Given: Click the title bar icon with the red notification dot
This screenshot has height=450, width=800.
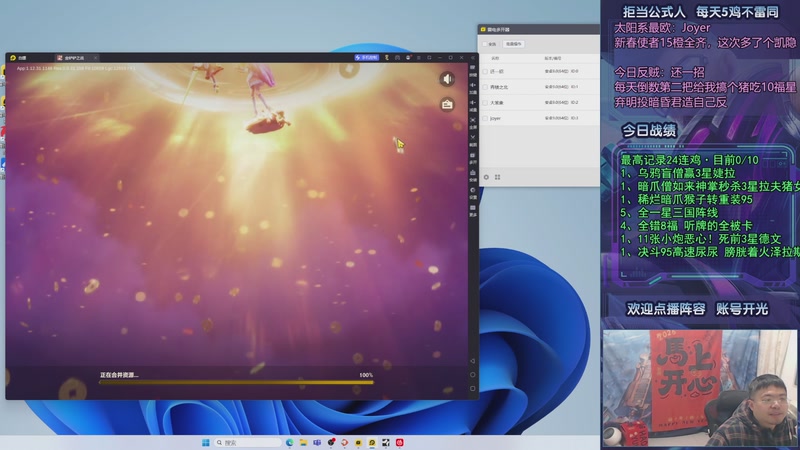Looking at the screenshot, I should tap(408, 58).
